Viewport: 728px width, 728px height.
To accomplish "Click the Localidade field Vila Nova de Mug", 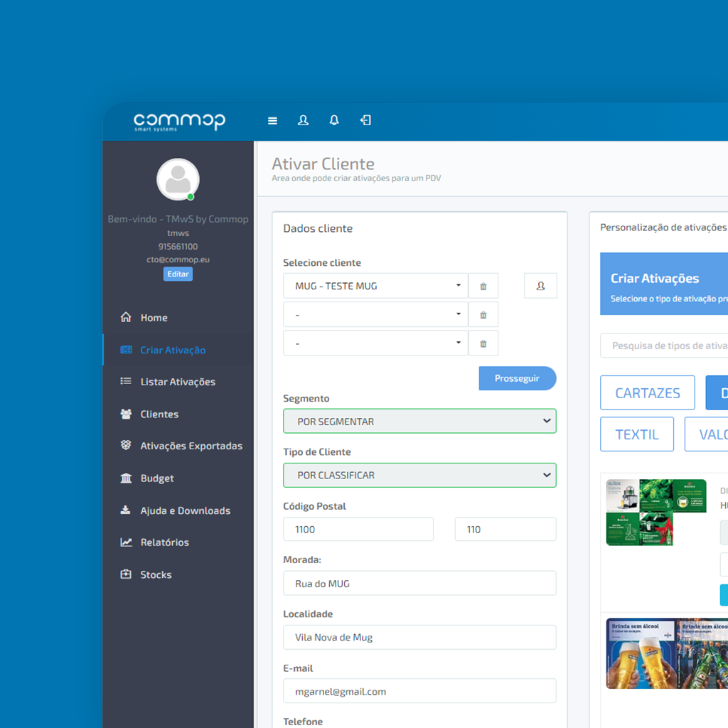I will [419, 637].
